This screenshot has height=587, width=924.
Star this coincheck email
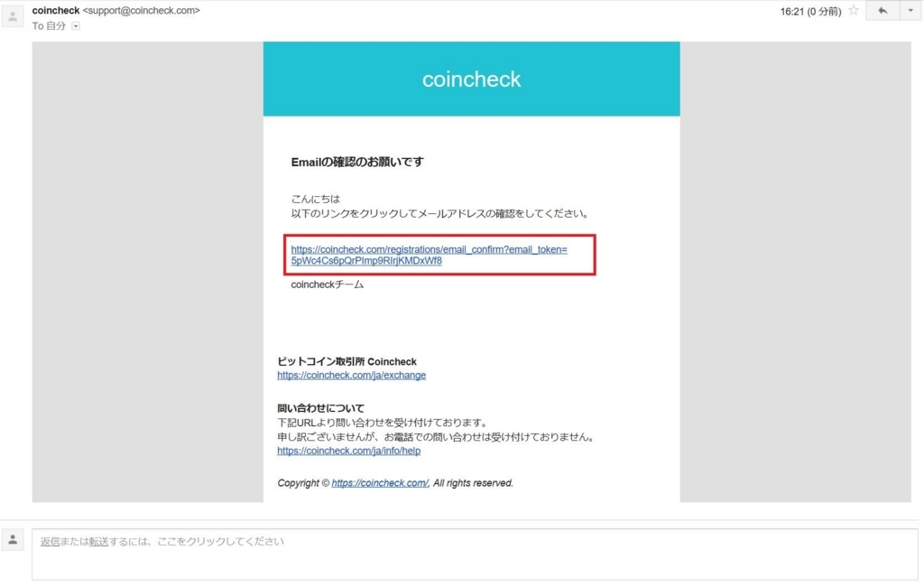854,11
